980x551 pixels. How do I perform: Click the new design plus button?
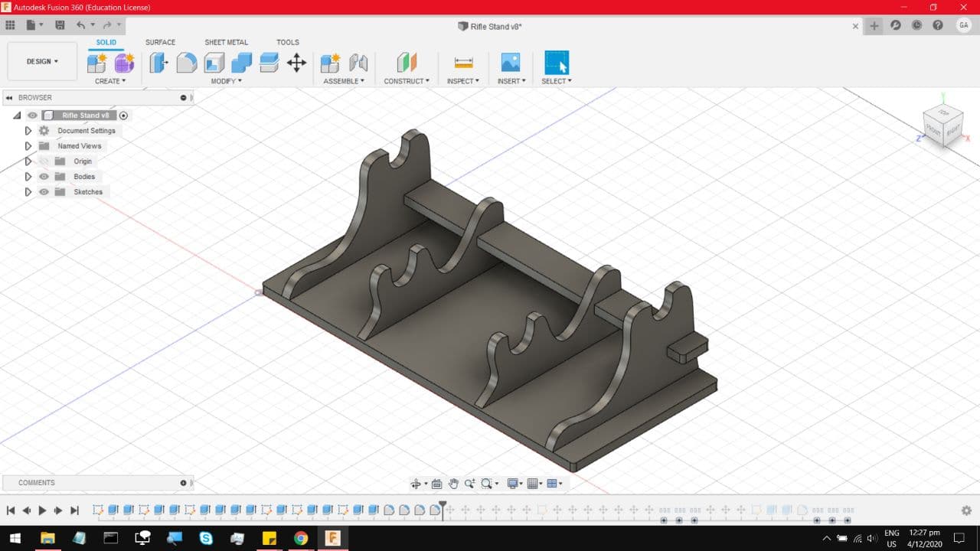click(874, 25)
